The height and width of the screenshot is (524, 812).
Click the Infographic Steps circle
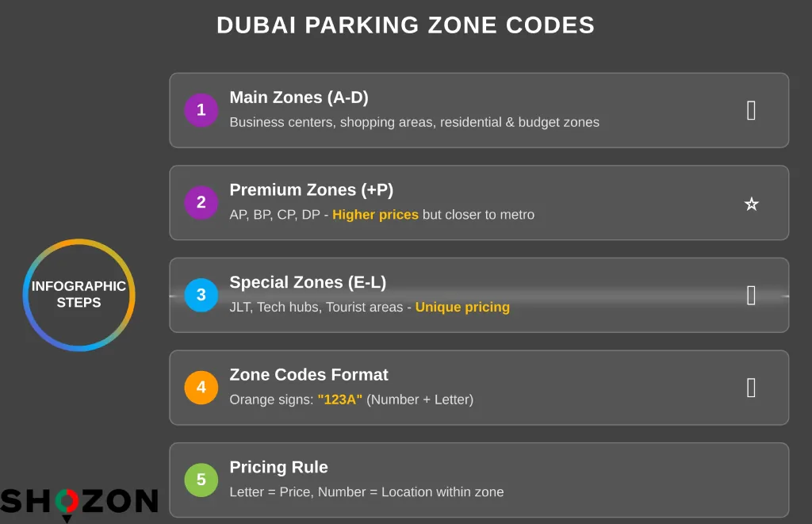(x=79, y=295)
